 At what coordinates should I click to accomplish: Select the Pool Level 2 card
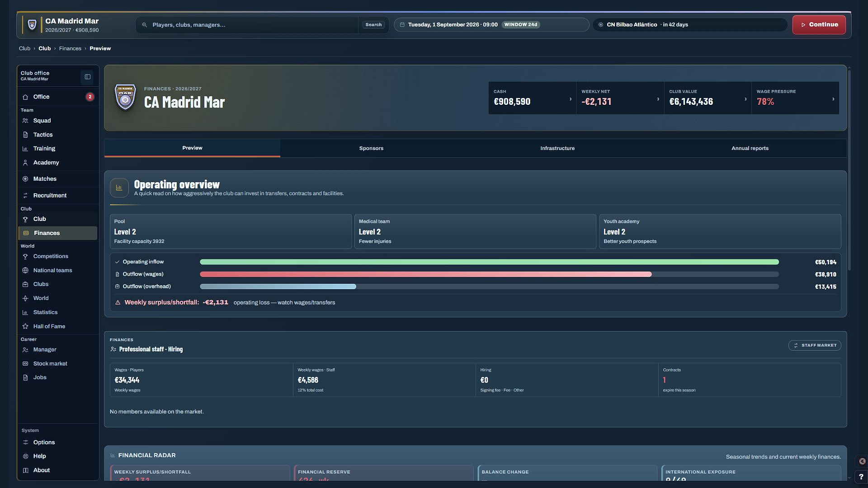tap(231, 231)
